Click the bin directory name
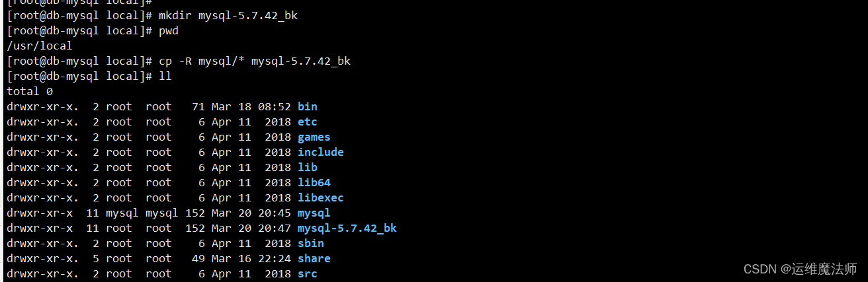The height and width of the screenshot is (282, 868). coord(307,106)
